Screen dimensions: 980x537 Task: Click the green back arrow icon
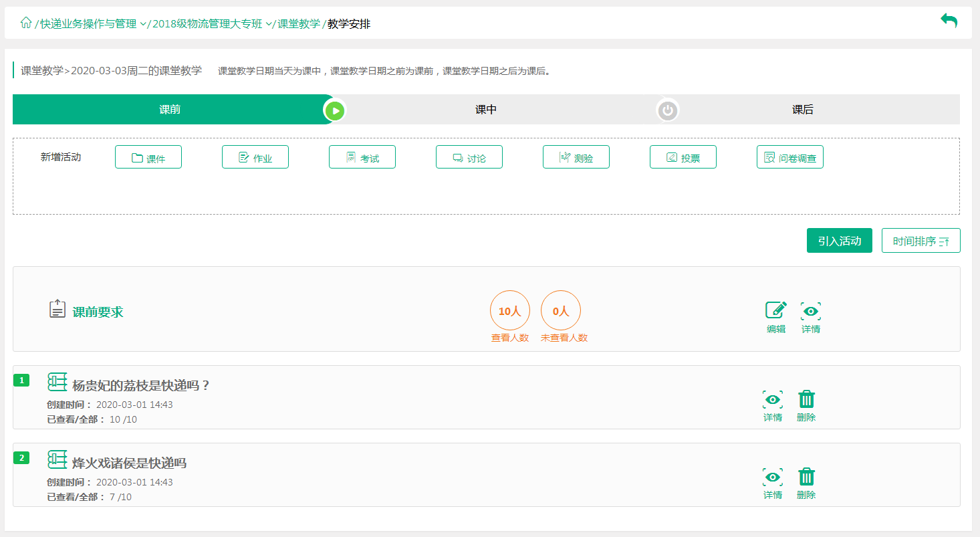(x=949, y=21)
